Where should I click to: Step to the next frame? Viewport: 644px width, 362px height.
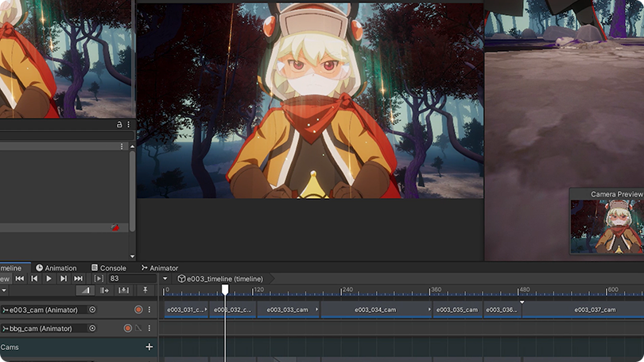[64, 278]
